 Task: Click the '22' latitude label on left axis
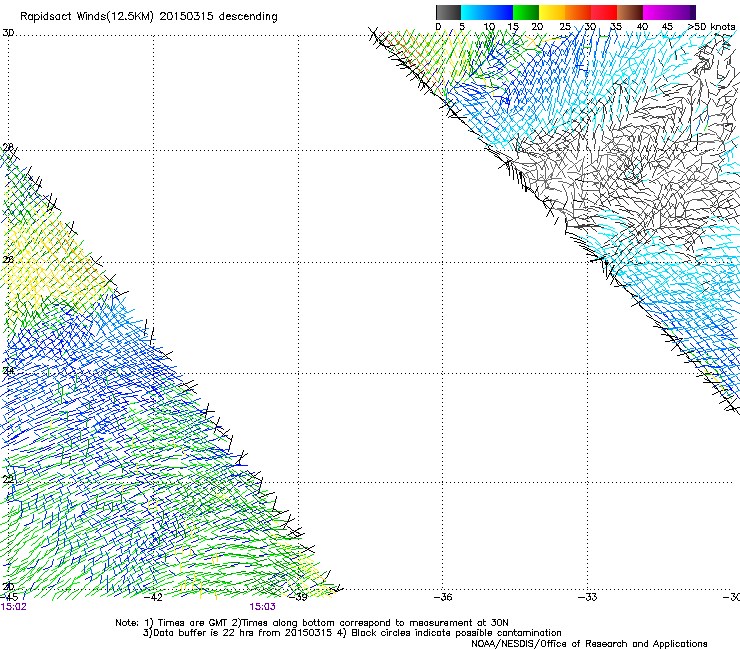[x=8, y=480]
